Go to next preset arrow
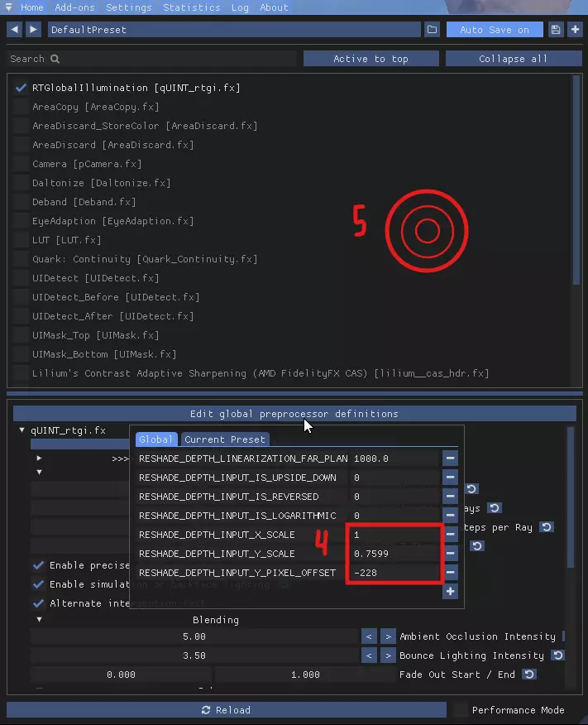This screenshot has height=725, width=588. pyautogui.click(x=33, y=30)
